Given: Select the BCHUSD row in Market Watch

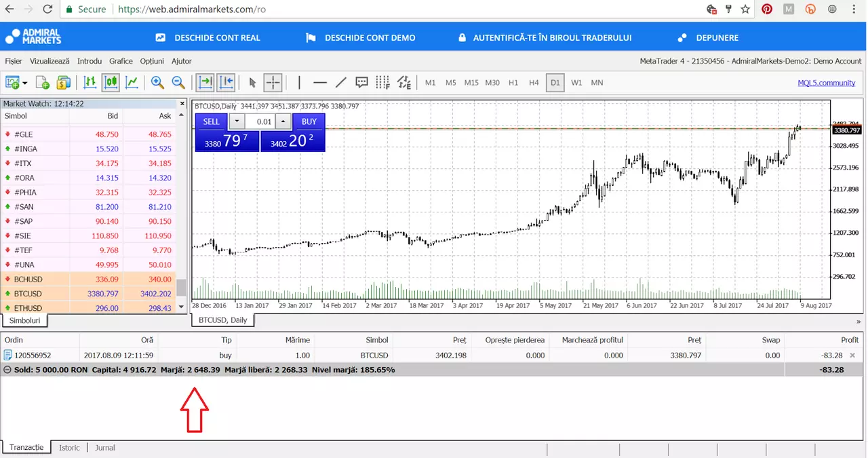Looking at the screenshot, I should (89, 279).
